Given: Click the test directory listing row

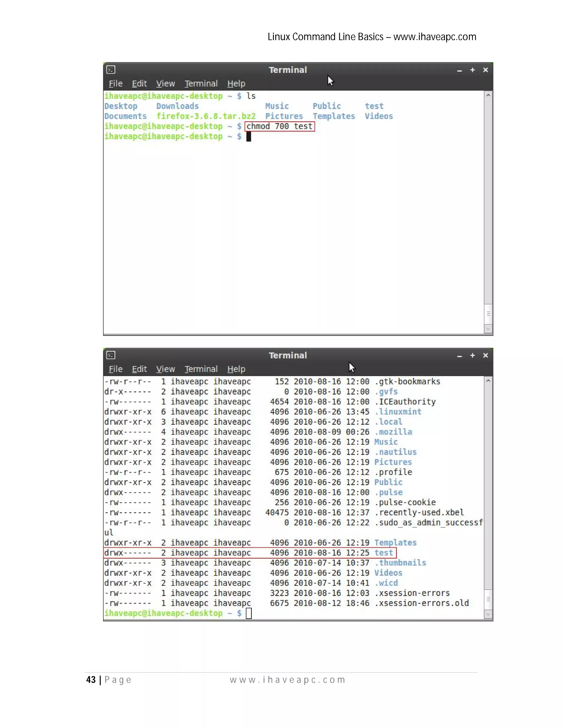Looking at the screenshot, I should (250, 553).
